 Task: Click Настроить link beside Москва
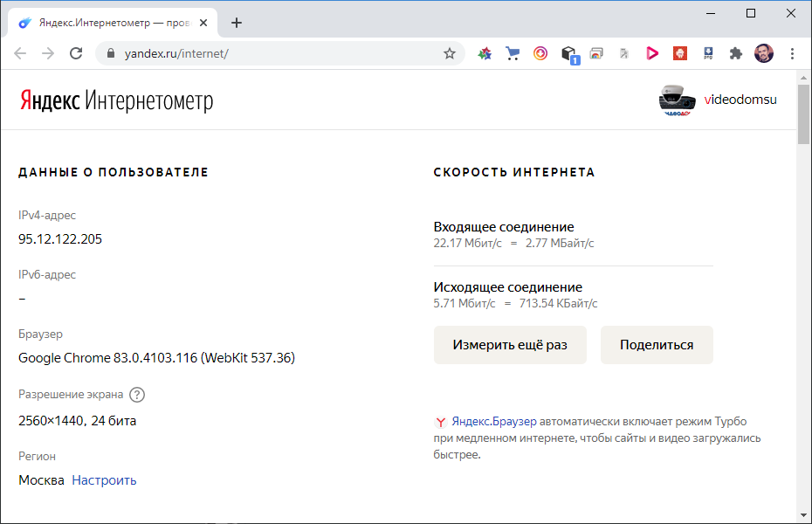104,480
